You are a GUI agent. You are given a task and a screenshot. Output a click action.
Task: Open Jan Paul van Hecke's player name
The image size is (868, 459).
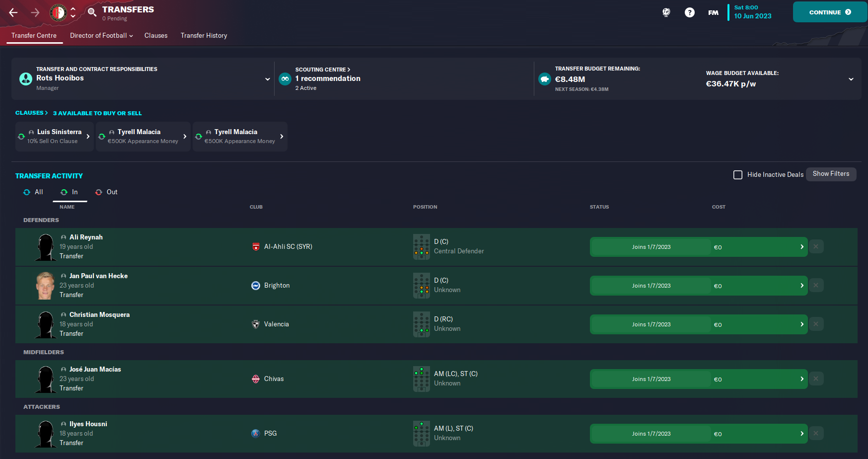(x=98, y=276)
